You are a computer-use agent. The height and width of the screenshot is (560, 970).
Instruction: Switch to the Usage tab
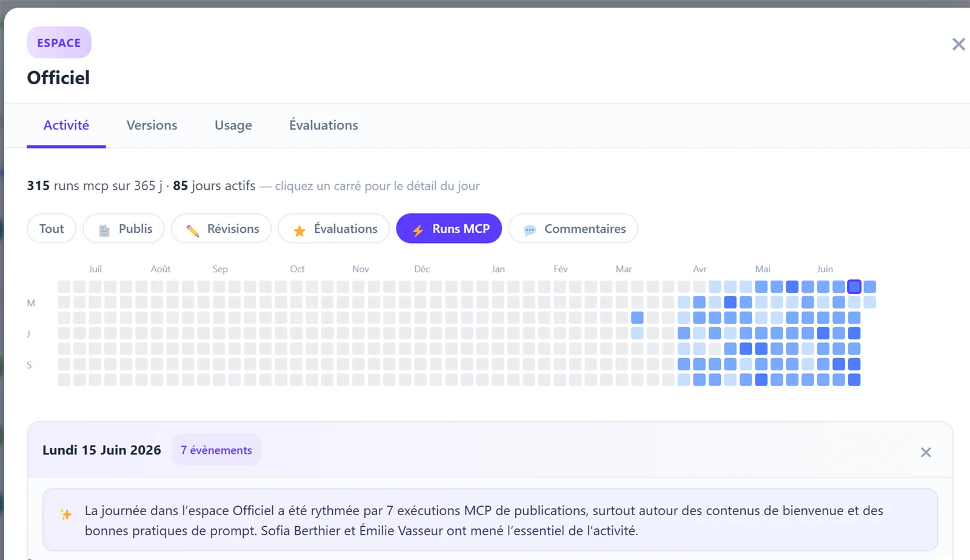click(233, 125)
